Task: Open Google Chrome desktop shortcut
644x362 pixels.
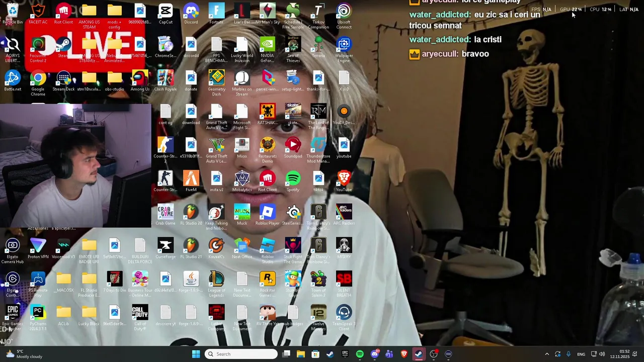Action: [x=38, y=83]
